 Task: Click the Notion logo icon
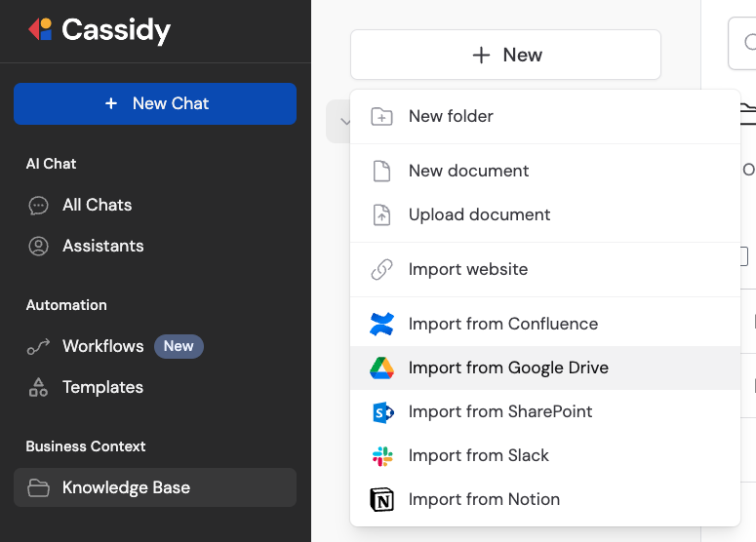click(381, 500)
